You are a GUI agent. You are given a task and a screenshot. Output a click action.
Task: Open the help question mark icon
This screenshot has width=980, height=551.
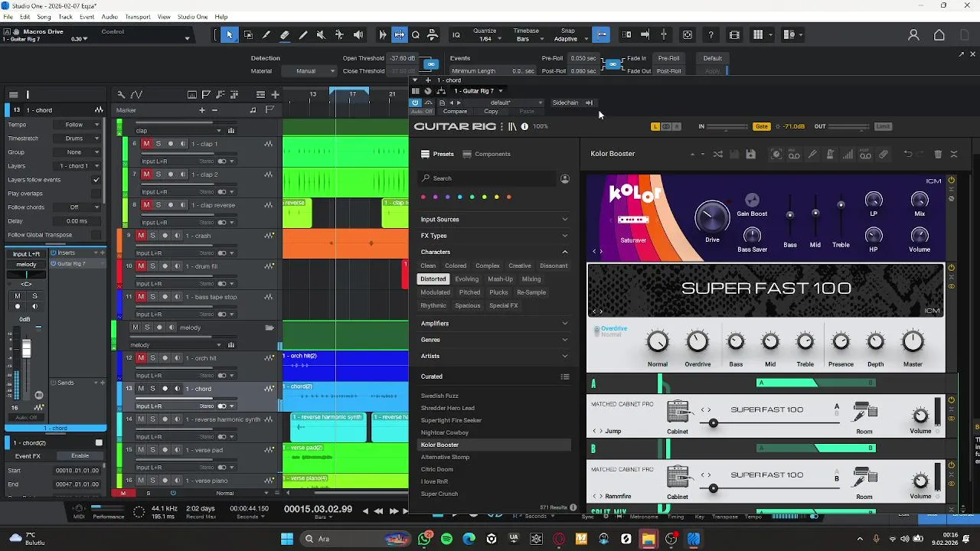pyautogui.click(x=711, y=34)
